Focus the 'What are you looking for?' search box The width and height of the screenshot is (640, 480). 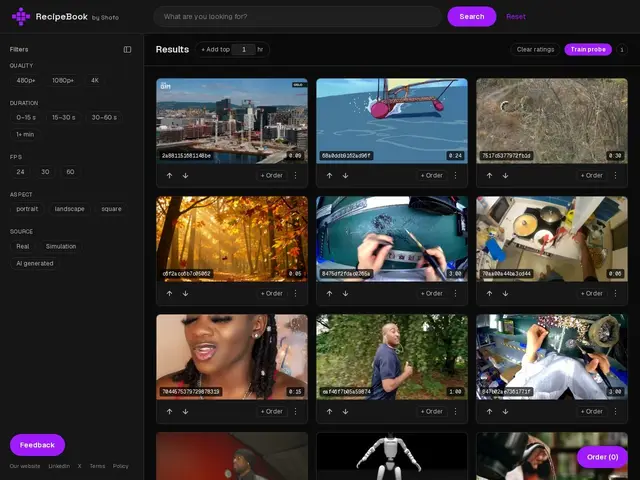click(298, 17)
